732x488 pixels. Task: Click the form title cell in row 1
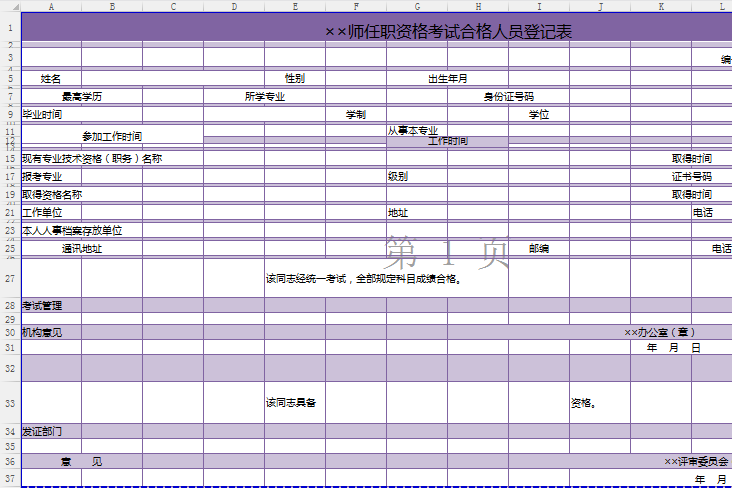[x=448, y=32]
